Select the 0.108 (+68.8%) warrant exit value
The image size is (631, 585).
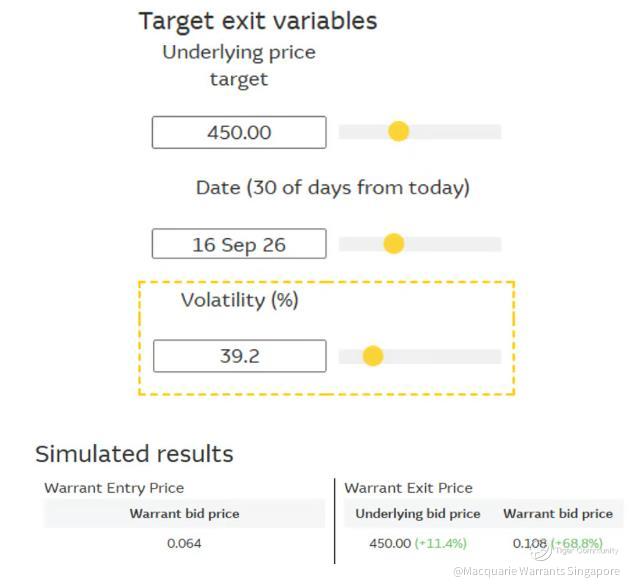coord(558,544)
